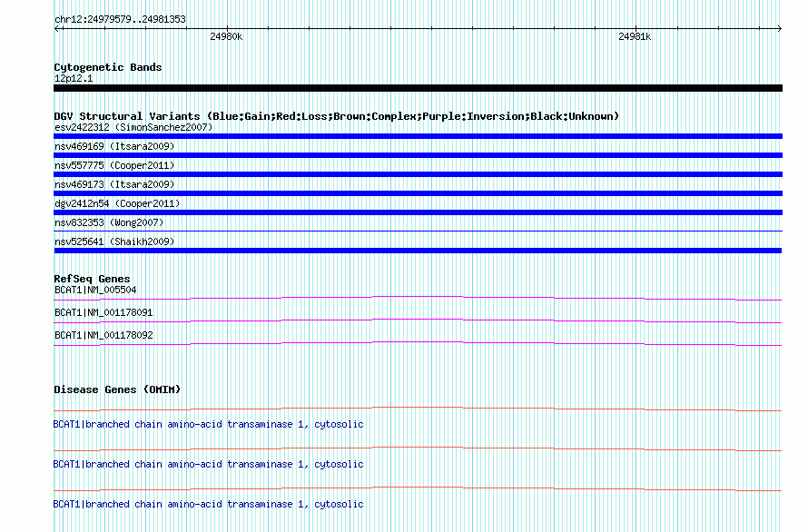The height and width of the screenshot is (532, 808).
Task: Click the magenta line of BCAT1|NM_001178091
Action: 418,320
